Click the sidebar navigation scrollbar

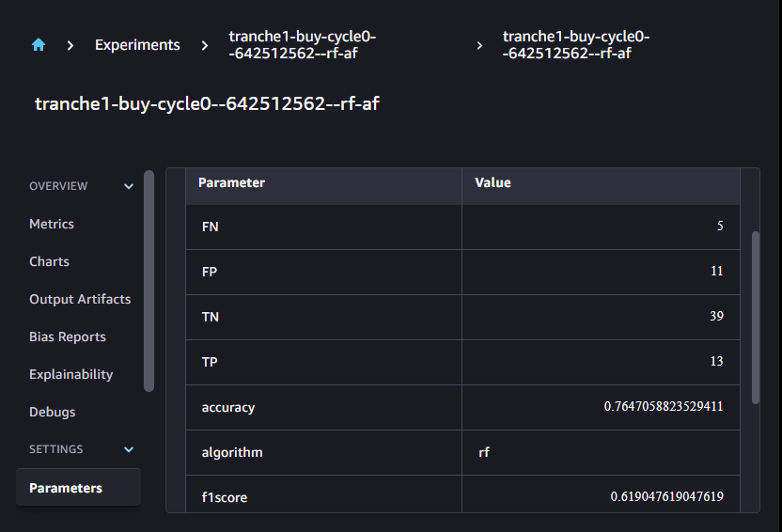[x=149, y=280]
